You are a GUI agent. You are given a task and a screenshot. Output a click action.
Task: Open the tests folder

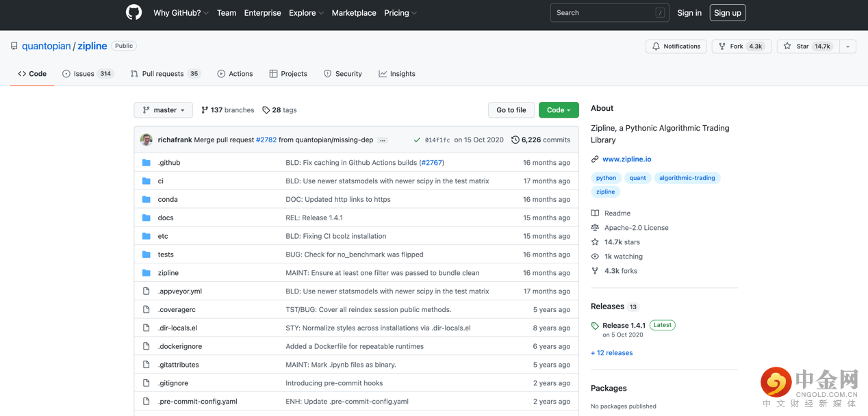coord(166,255)
